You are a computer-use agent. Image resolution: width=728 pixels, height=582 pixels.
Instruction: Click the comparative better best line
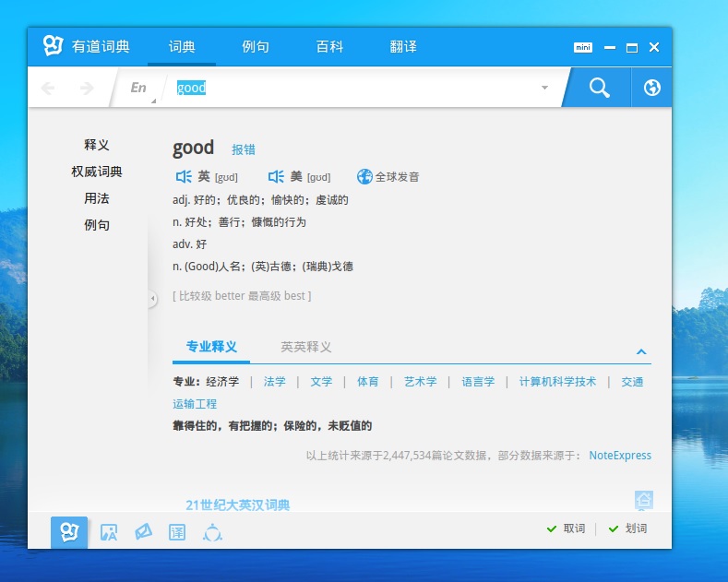point(242,296)
